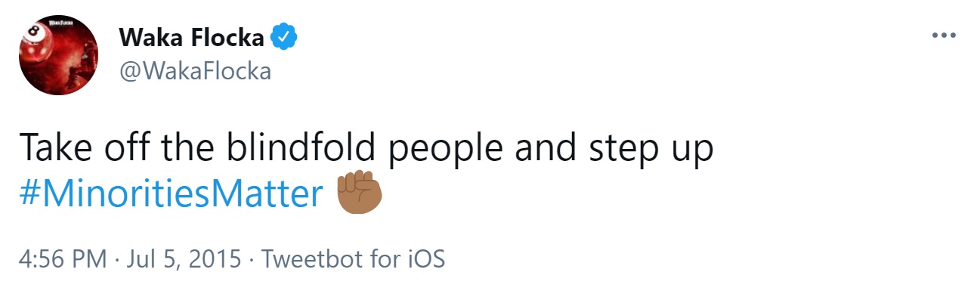Image resolution: width=980 pixels, height=294 pixels.
Task: Open the Waka Flocka display name
Action: coord(193,37)
